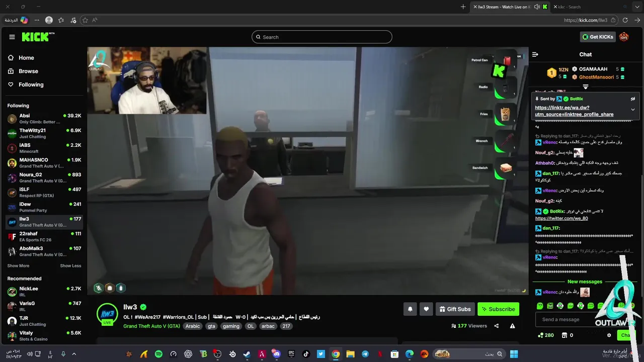Open AboMalk3 channel in sidebar
644x362 pixels.
(x=44, y=251)
